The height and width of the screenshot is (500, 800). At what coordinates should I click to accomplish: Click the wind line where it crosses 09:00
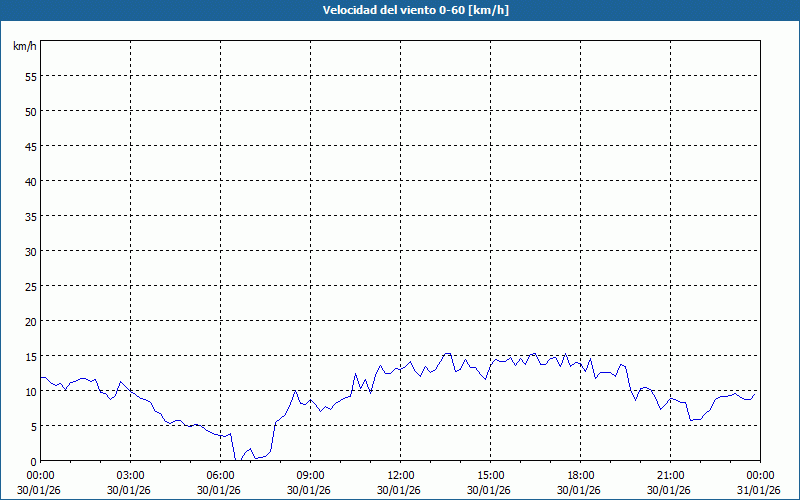310,402
